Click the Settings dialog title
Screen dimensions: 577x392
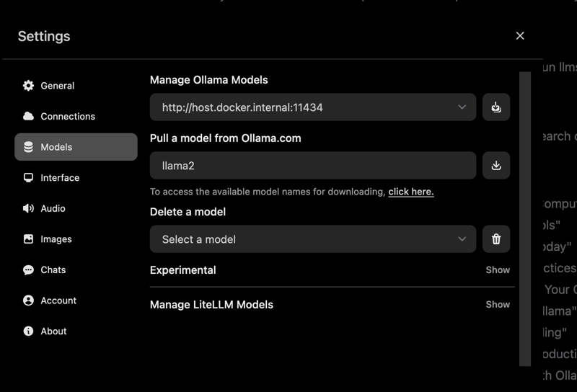pyautogui.click(x=44, y=36)
